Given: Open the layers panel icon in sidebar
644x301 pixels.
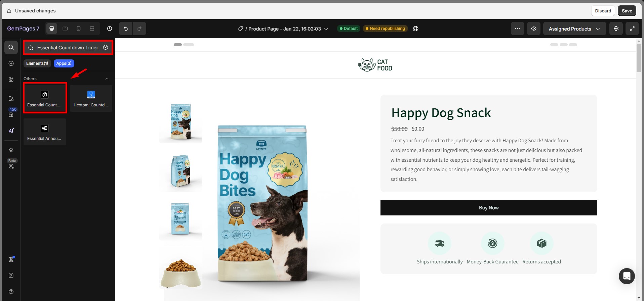Looking at the screenshot, I should click(x=11, y=150).
